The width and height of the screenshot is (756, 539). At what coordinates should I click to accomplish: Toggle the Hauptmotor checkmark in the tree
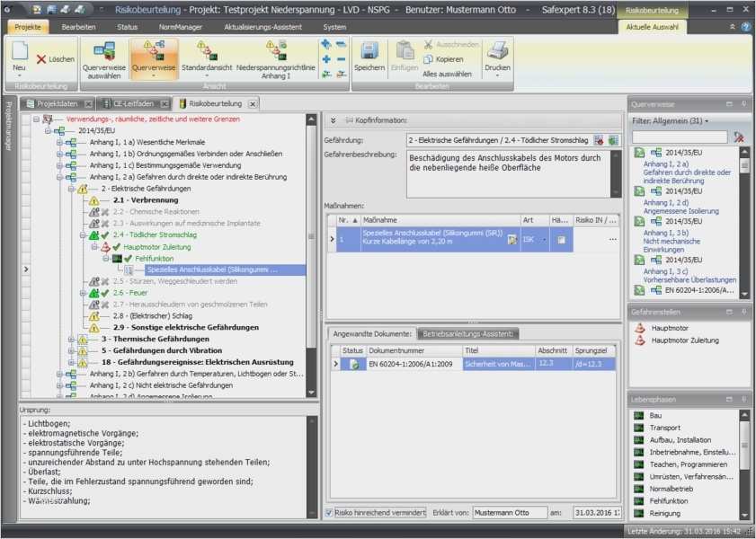click(x=116, y=247)
